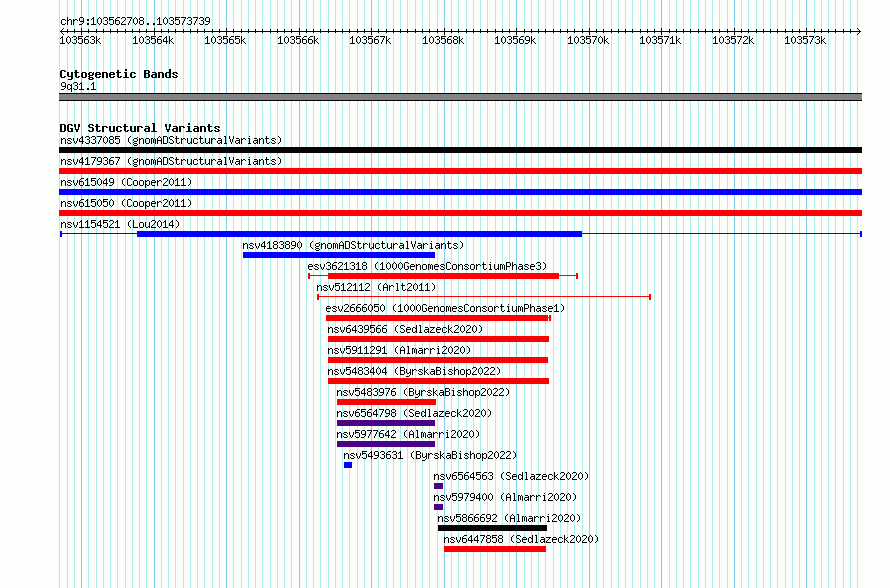This screenshot has height=588, width=890.
Task: Click the nsv4337085 black variant bar
Action: tap(460, 150)
